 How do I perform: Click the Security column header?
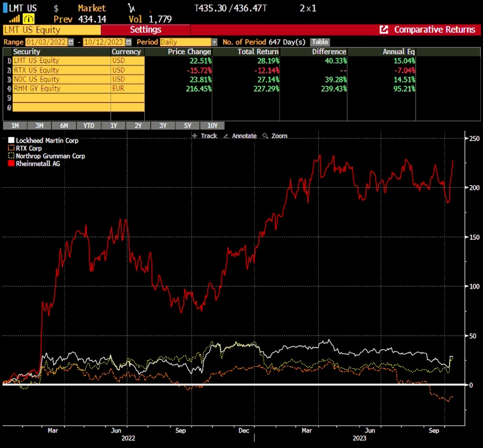(26, 52)
